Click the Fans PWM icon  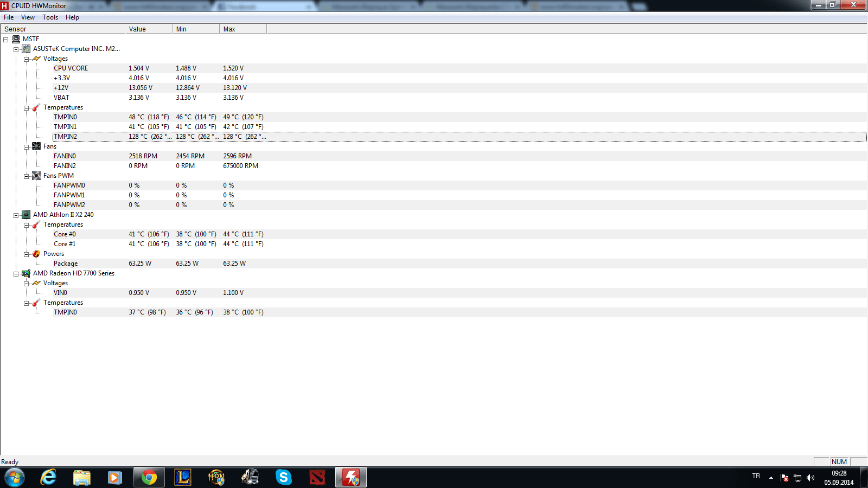click(x=36, y=175)
